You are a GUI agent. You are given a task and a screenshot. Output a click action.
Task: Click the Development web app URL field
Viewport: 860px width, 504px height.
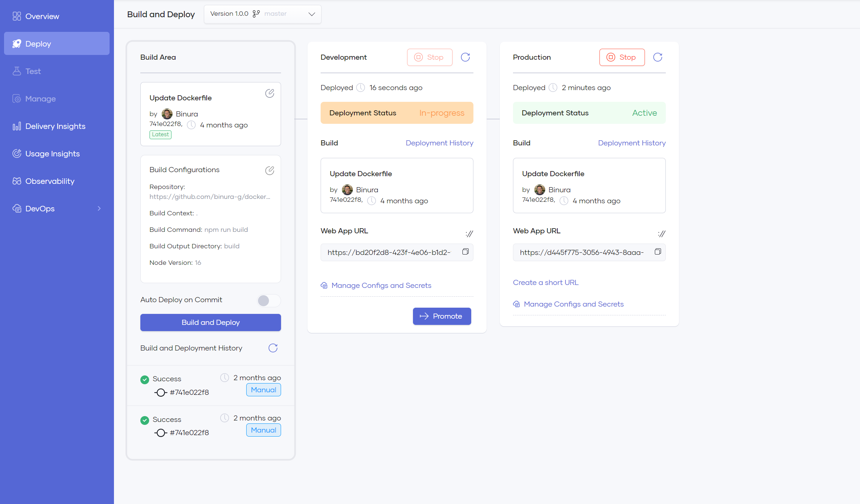pos(397,252)
